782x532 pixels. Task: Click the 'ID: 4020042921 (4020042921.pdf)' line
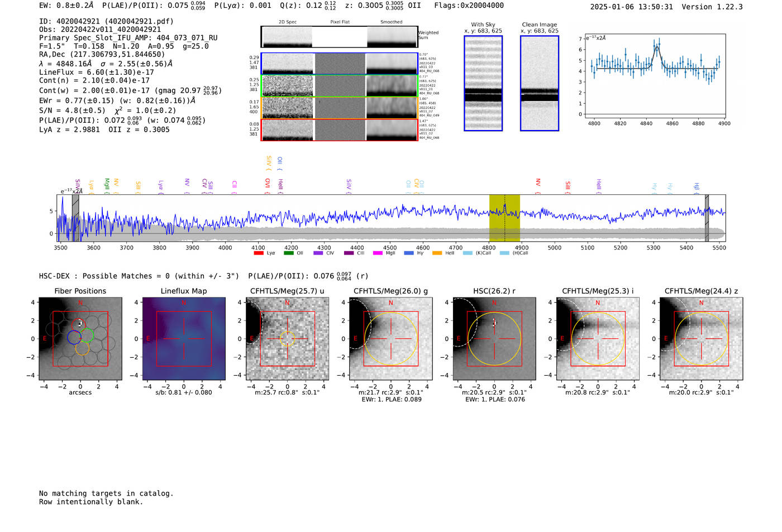(x=107, y=21)
